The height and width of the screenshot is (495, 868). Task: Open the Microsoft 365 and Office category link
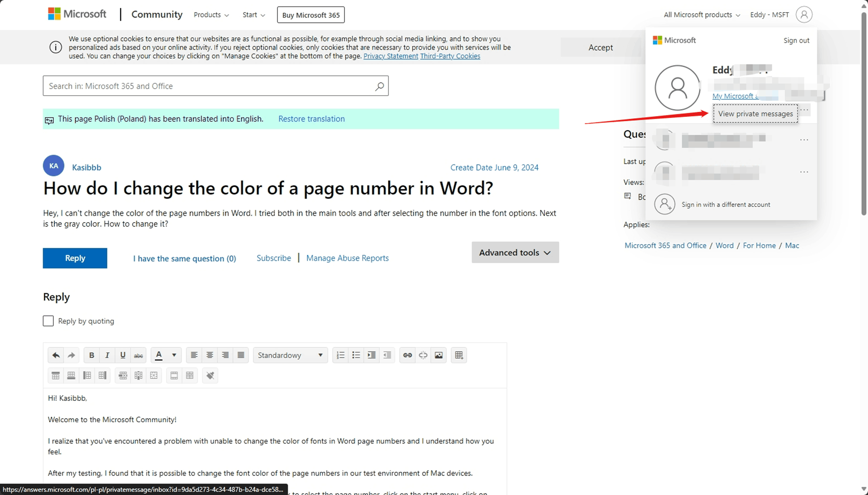665,245
